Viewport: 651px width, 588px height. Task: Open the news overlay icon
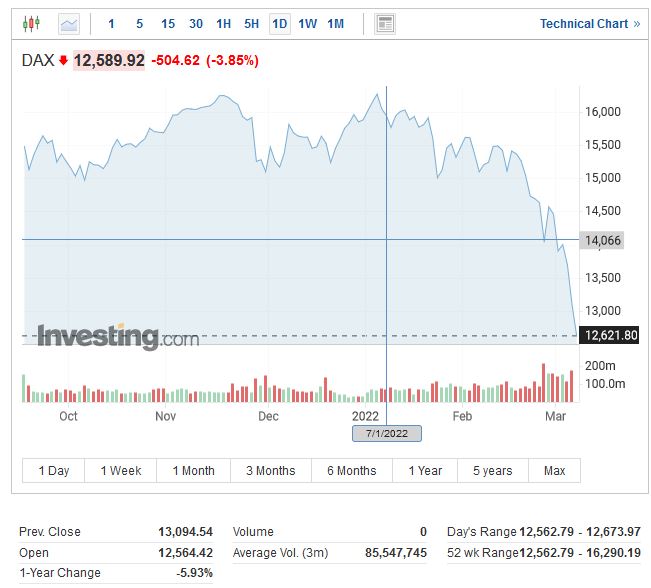(385, 23)
